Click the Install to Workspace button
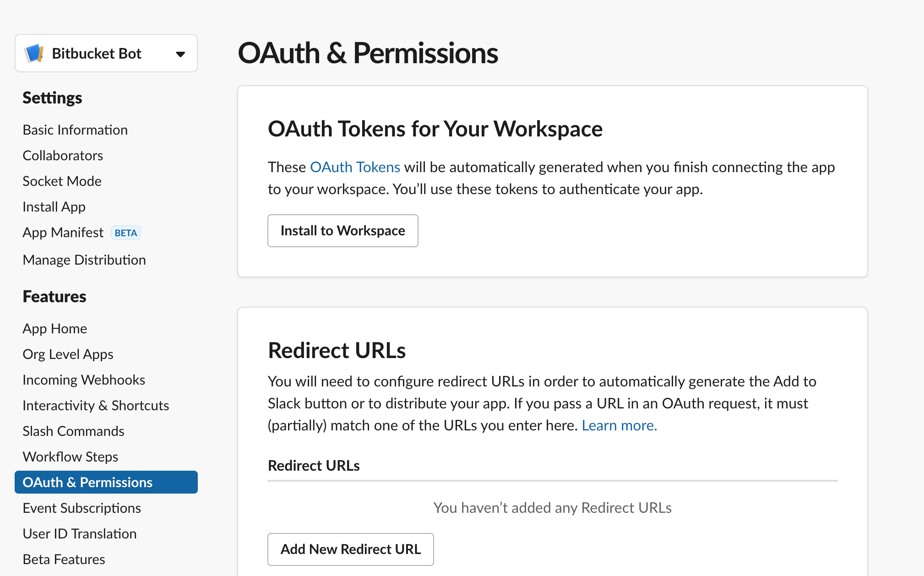This screenshot has width=924, height=576. (x=342, y=231)
